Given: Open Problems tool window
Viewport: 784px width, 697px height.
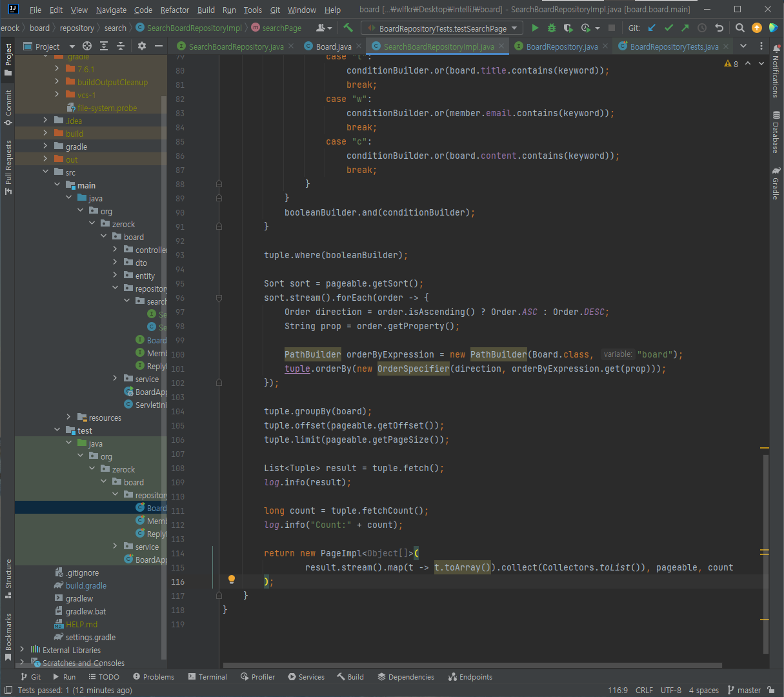Looking at the screenshot, I should (x=154, y=677).
